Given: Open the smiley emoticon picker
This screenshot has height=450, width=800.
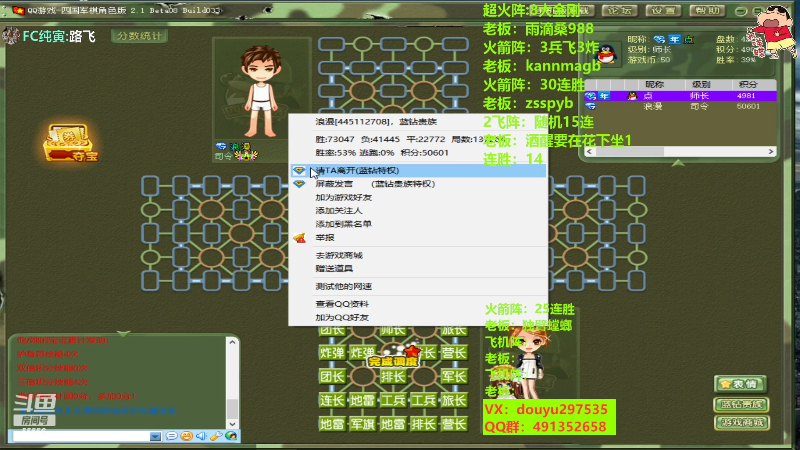Looking at the screenshot, I should (186, 436).
